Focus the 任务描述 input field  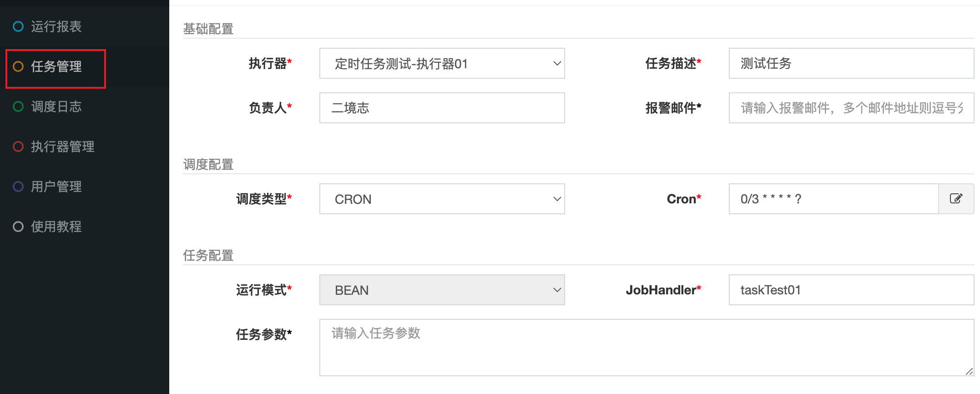[851, 63]
